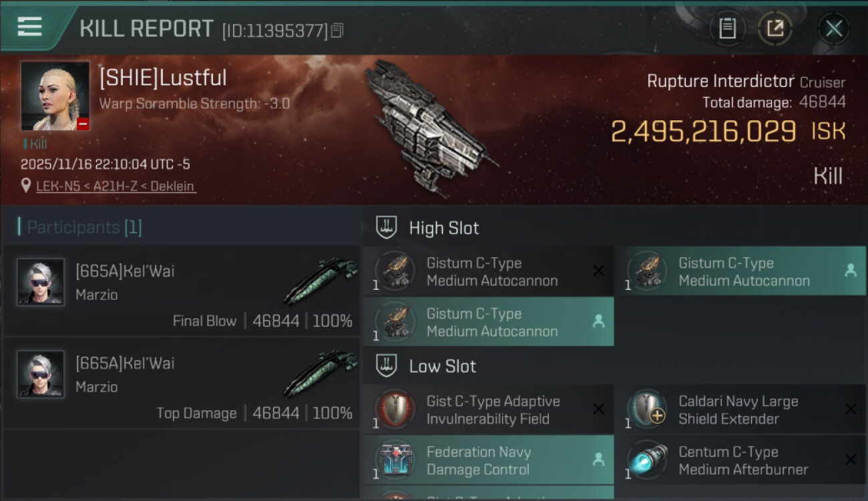Image resolution: width=868 pixels, height=501 pixels.
Task: Open the hamburger menu
Action: pyautogui.click(x=30, y=27)
